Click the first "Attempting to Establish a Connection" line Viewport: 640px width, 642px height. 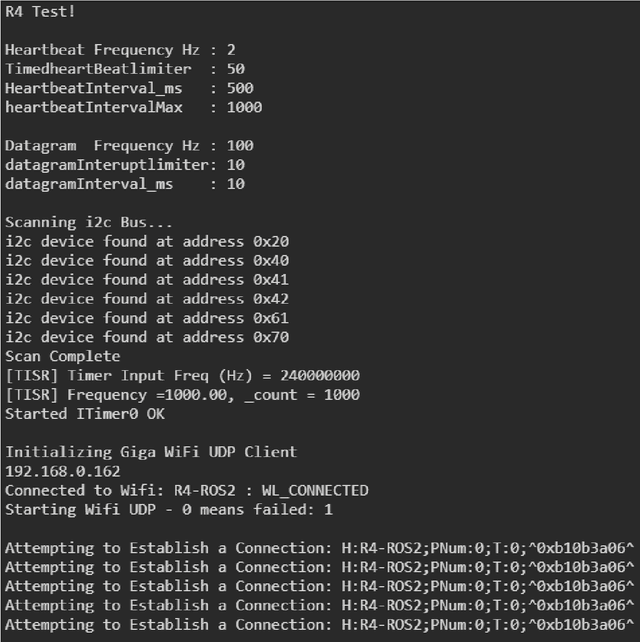[x=320, y=548]
